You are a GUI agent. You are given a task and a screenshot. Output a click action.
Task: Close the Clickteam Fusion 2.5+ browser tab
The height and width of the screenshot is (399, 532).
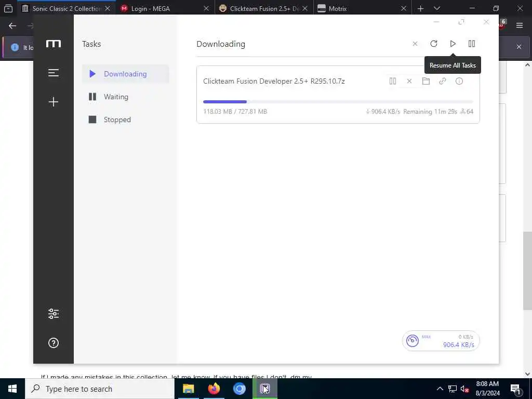(305, 8)
